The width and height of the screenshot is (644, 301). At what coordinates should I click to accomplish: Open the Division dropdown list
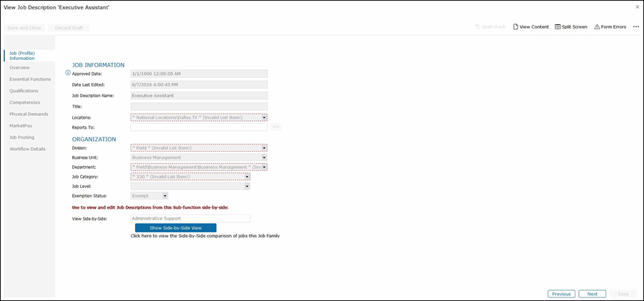click(x=264, y=148)
